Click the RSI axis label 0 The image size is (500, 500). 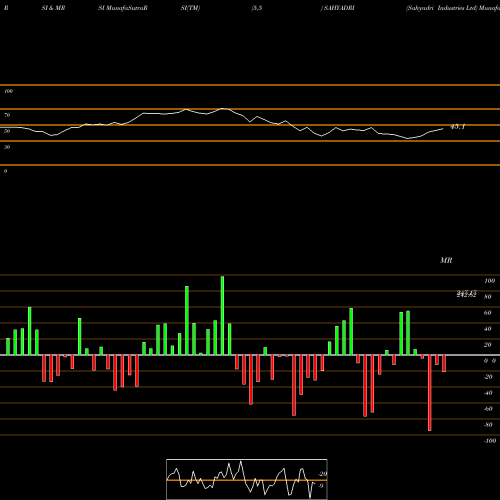(x=5, y=171)
